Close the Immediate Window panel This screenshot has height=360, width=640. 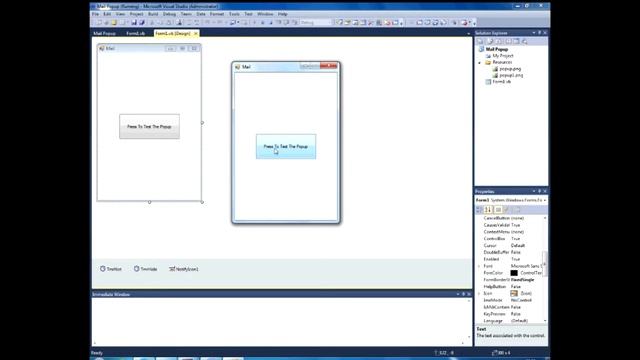[x=469, y=294]
